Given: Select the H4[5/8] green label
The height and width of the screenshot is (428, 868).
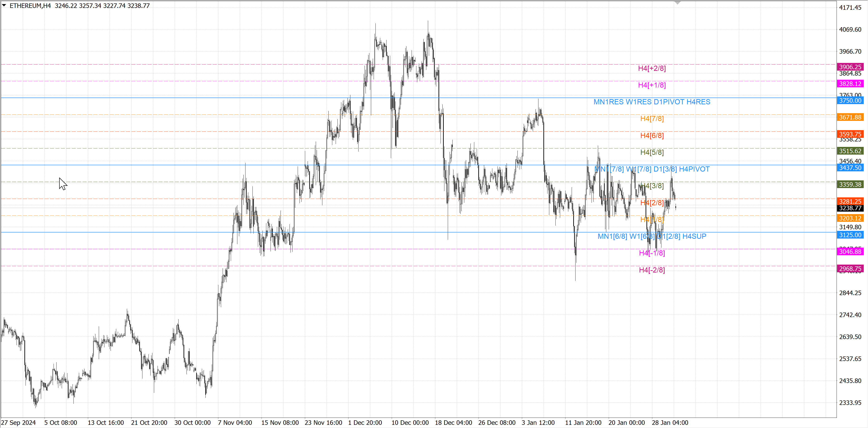Looking at the screenshot, I should point(652,153).
